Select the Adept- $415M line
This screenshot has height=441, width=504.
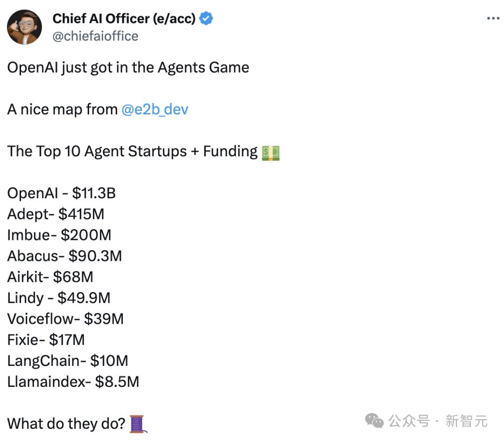56,214
